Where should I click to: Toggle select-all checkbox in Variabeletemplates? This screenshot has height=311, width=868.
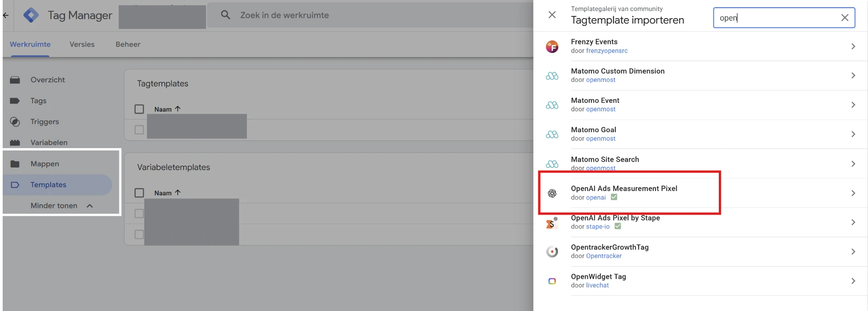(x=139, y=193)
